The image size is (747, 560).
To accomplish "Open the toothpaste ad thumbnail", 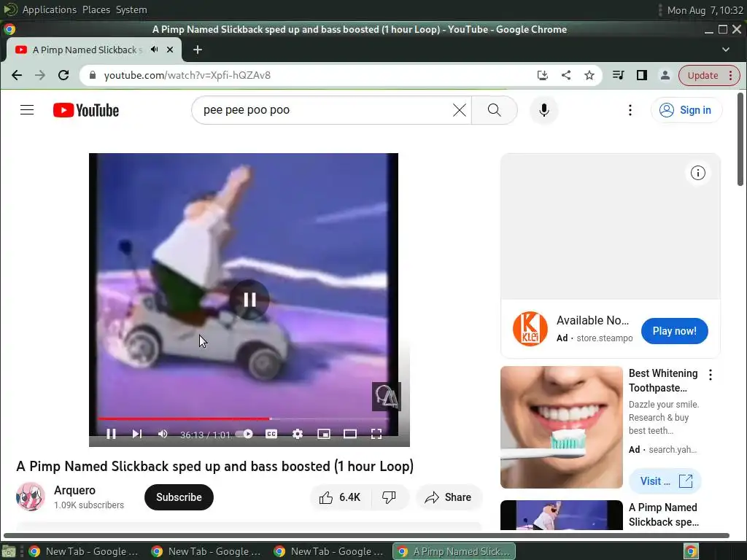I will [x=561, y=427].
